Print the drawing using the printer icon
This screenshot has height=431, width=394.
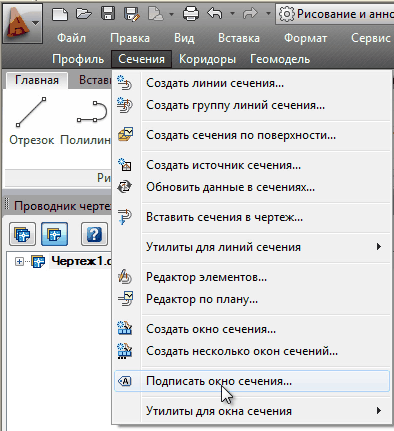[191, 14]
